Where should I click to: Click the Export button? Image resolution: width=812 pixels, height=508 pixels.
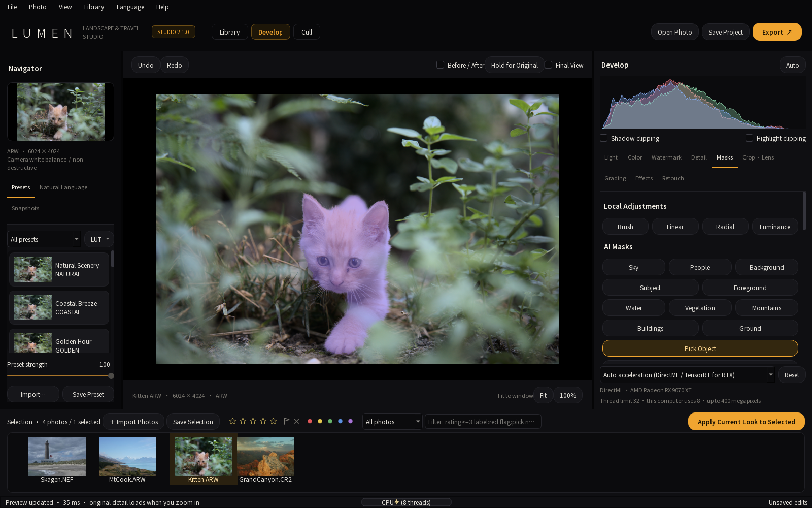tap(777, 32)
